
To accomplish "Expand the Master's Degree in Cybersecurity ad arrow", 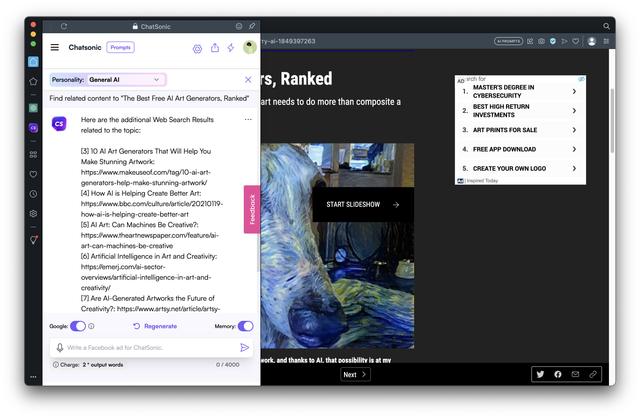I will 574,91.
